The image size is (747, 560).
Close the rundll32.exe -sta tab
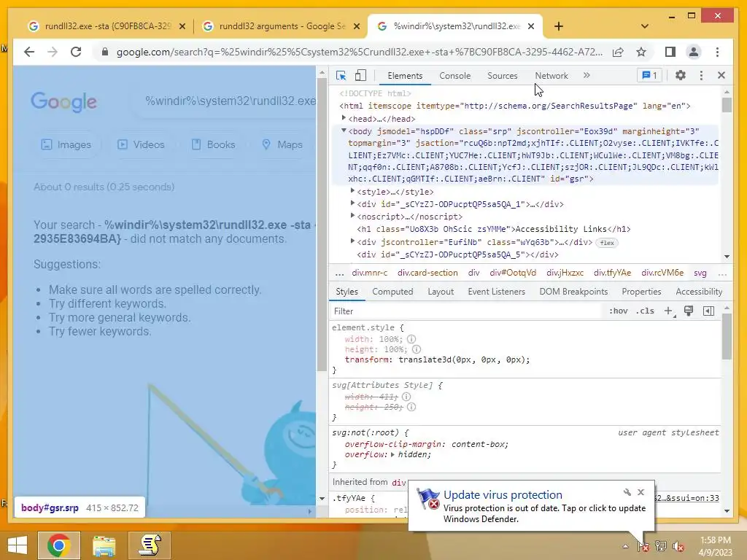182,26
